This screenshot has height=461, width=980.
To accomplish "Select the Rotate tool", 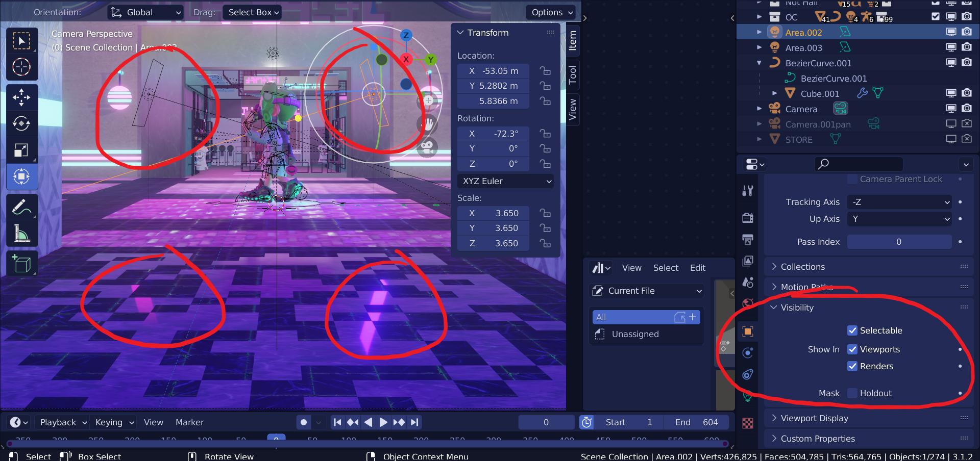I will 21,124.
